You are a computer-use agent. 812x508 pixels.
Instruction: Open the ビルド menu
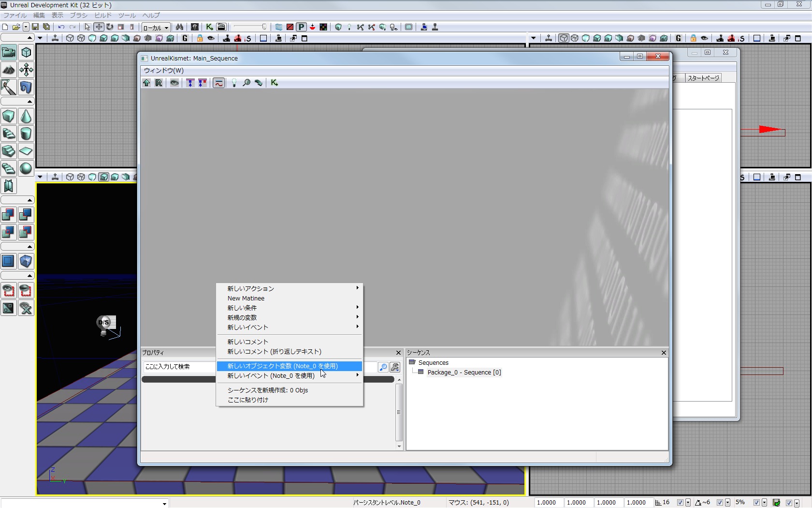click(x=103, y=15)
